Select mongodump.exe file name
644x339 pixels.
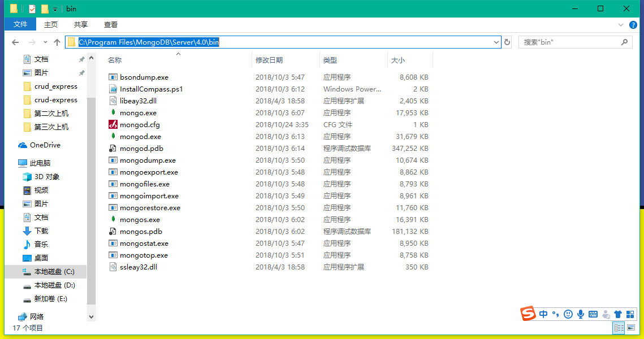click(148, 160)
